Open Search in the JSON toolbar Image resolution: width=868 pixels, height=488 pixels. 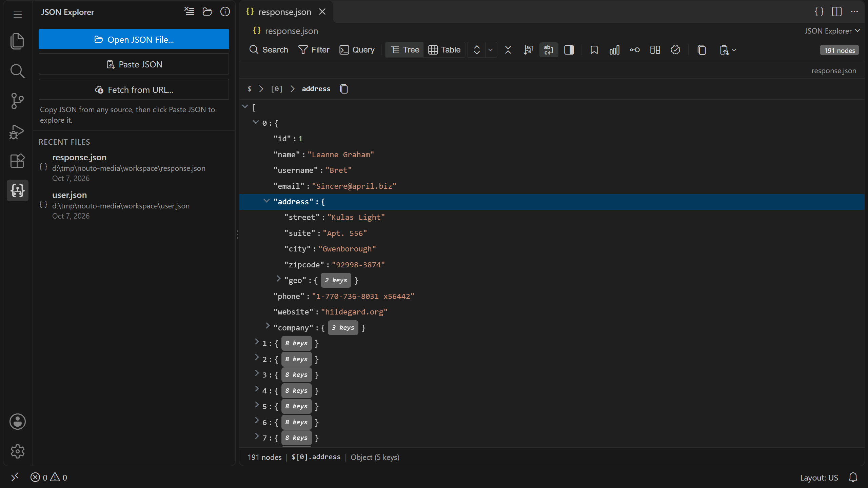(x=268, y=50)
